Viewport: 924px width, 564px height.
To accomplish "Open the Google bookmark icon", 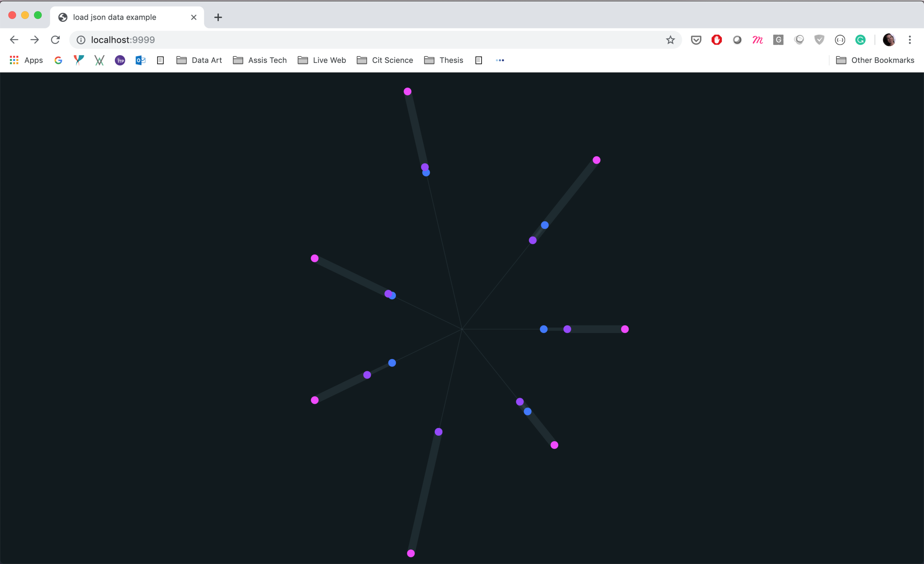I will pos(58,60).
